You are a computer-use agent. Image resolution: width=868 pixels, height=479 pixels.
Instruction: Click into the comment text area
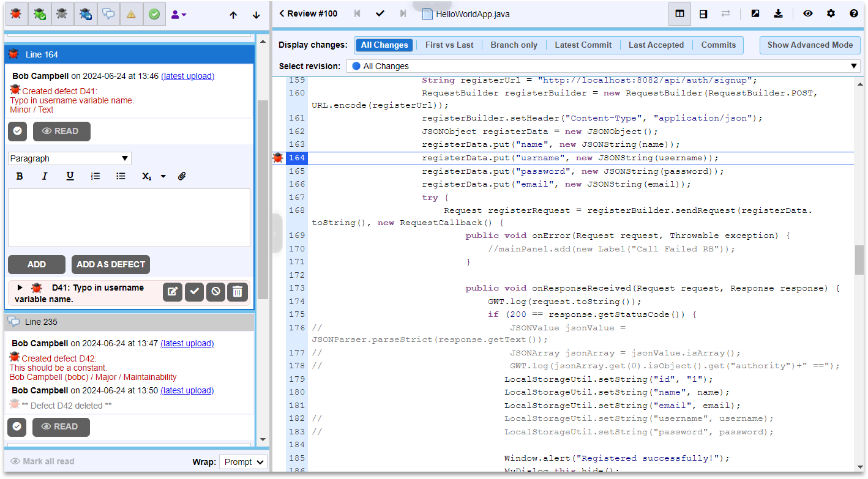(x=129, y=217)
